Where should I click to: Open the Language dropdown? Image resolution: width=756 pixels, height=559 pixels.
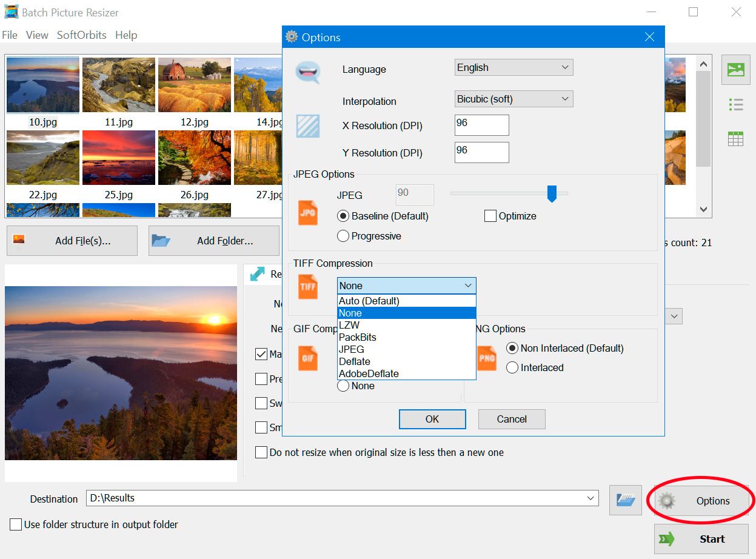pos(513,67)
